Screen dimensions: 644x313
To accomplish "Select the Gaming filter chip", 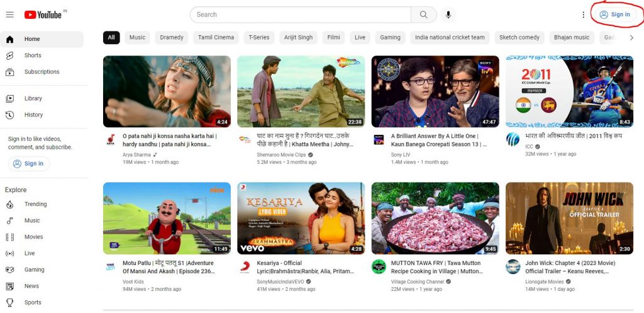I will click(390, 37).
